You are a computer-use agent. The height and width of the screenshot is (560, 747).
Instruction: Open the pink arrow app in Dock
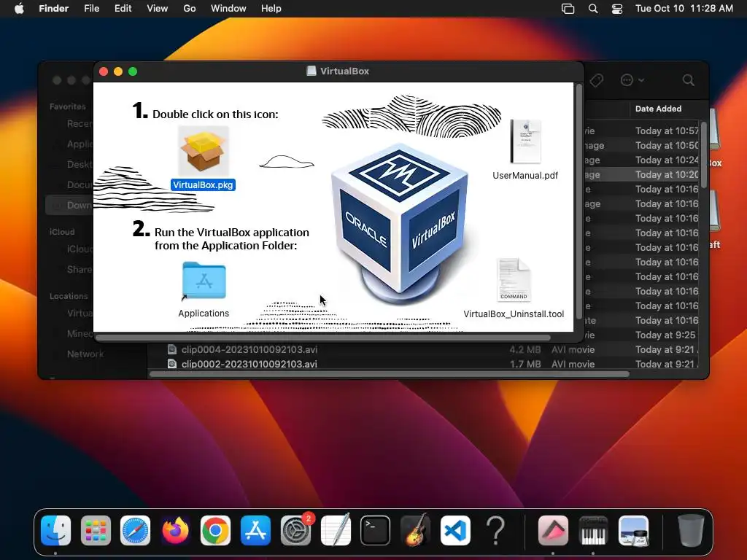pos(553,531)
